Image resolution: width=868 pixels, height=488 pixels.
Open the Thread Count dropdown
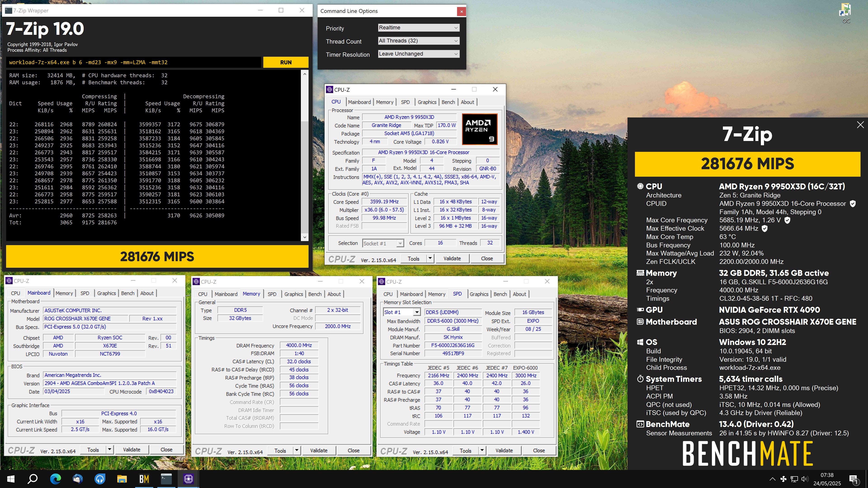pos(418,41)
